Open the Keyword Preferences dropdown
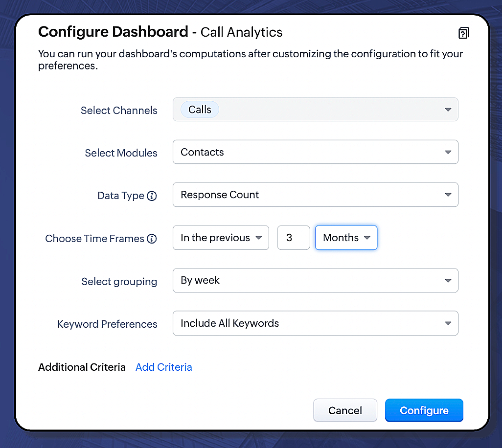 coord(315,323)
